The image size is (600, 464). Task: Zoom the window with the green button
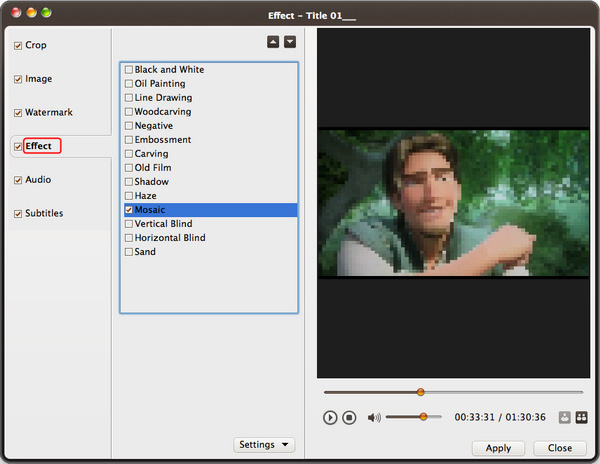[46, 13]
